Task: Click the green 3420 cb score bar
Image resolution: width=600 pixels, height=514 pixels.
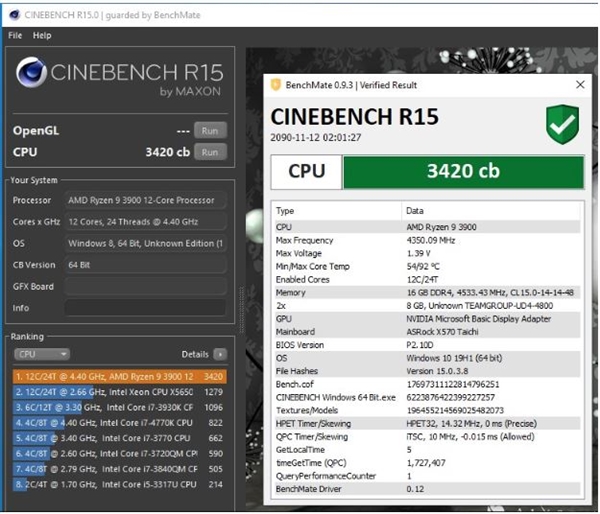Action: (x=463, y=171)
